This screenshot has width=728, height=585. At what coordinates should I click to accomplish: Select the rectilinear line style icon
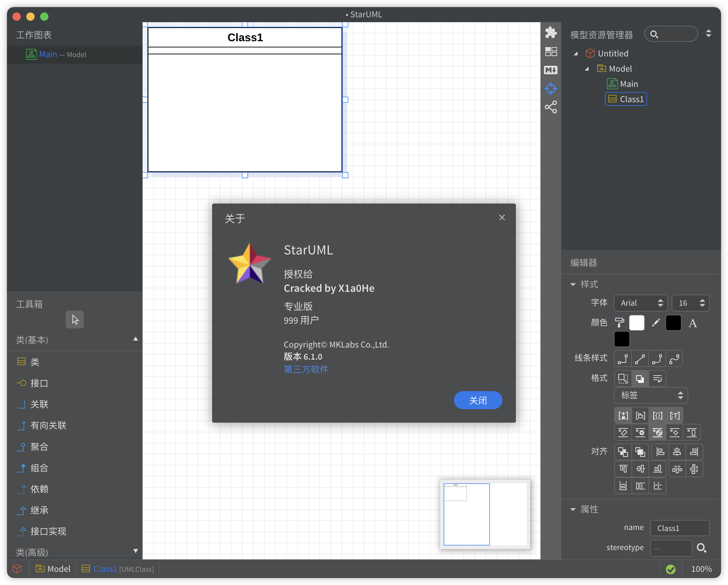(623, 359)
